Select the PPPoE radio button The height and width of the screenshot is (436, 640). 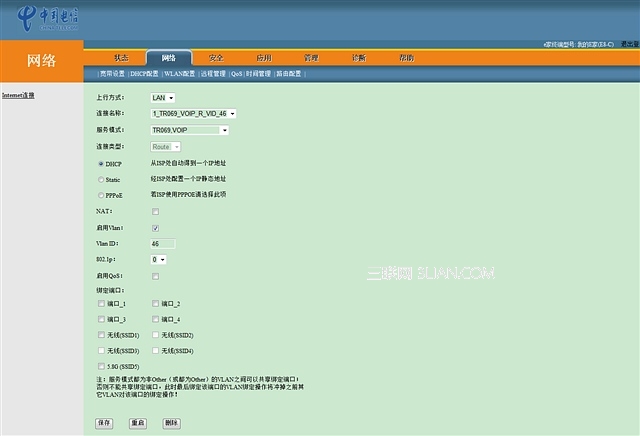pyautogui.click(x=101, y=195)
